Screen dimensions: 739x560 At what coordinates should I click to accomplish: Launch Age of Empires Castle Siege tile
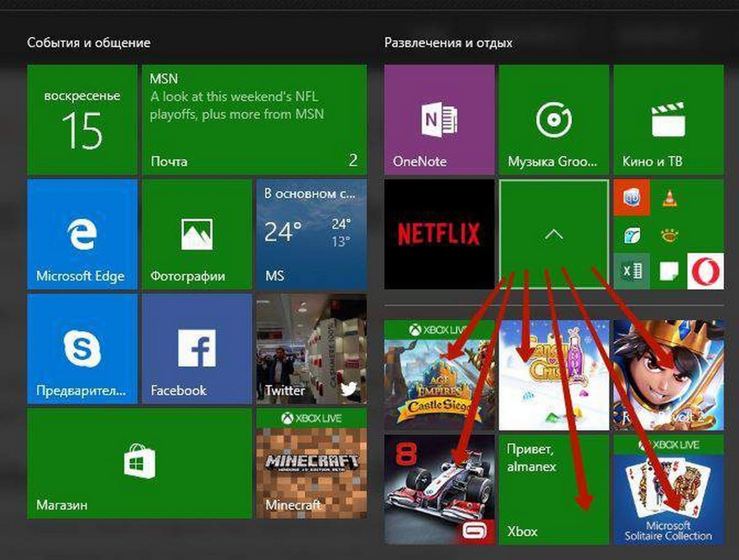439,375
